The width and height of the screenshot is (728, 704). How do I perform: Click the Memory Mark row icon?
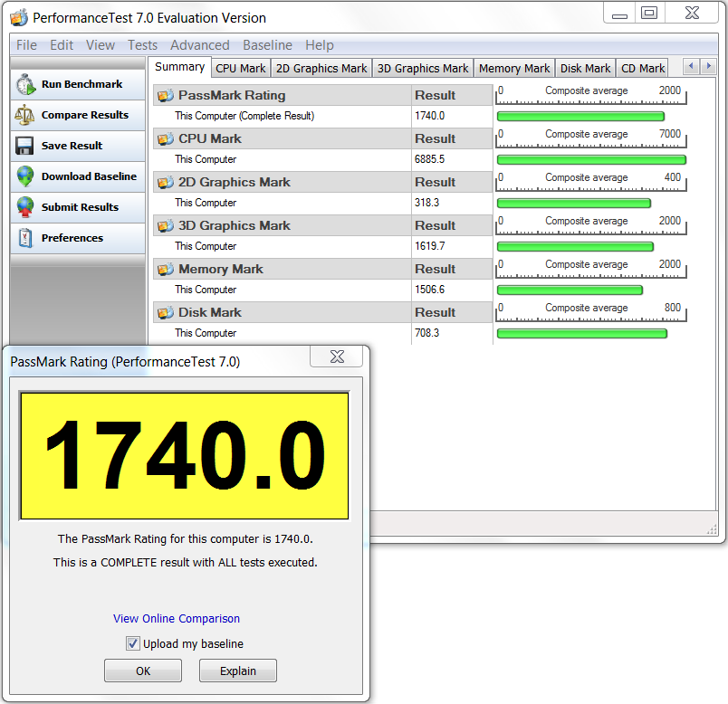tap(166, 269)
